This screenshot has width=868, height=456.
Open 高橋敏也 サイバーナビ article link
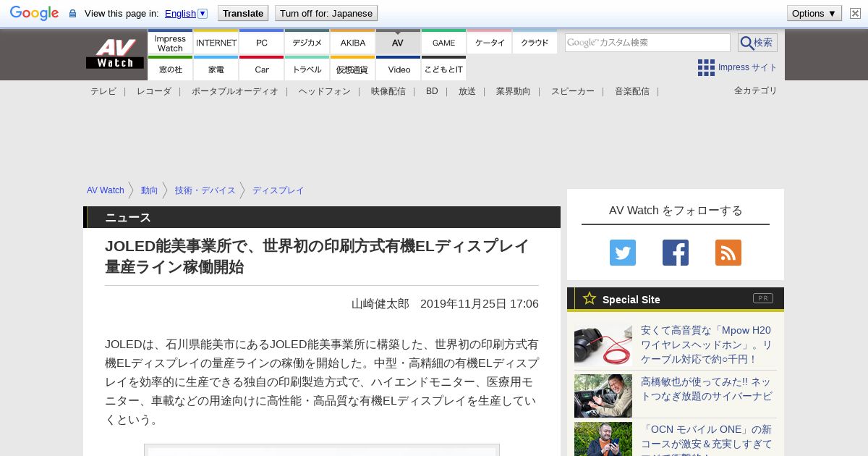(x=706, y=389)
